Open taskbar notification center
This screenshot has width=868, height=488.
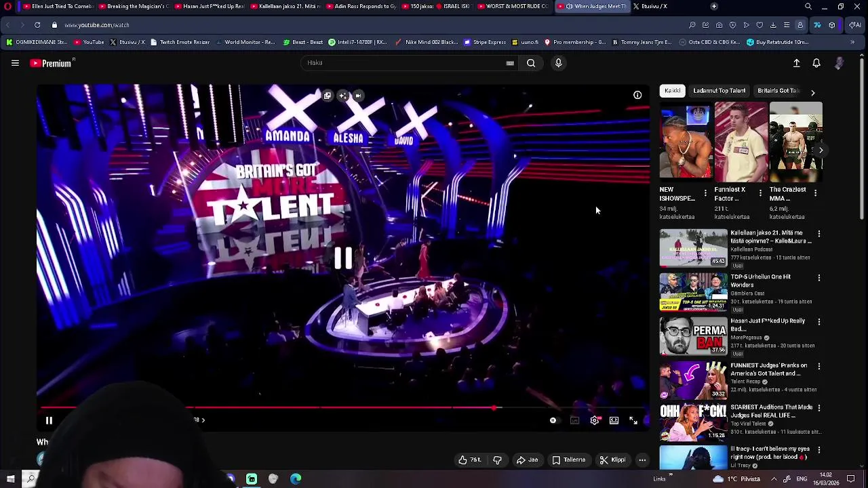(x=851, y=479)
